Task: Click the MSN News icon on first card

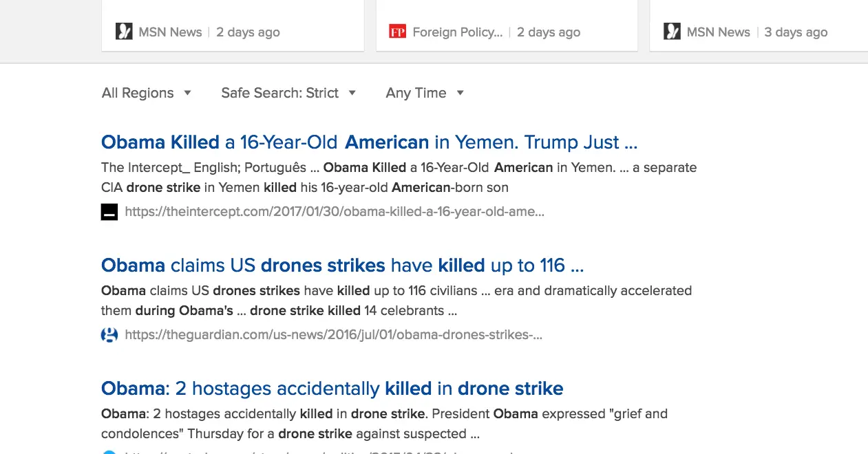Action: [x=124, y=32]
